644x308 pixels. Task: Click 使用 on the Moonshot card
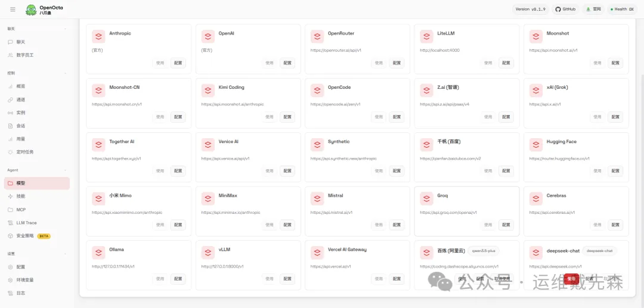click(597, 63)
